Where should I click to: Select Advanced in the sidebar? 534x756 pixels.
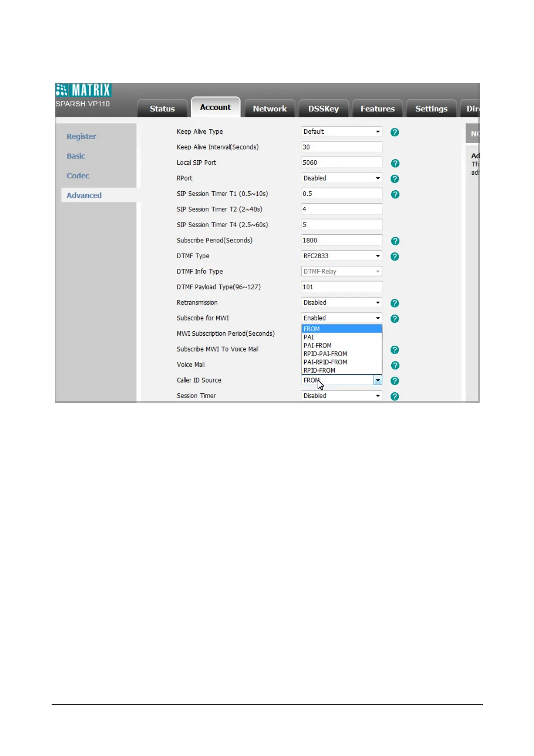[x=84, y=195]
